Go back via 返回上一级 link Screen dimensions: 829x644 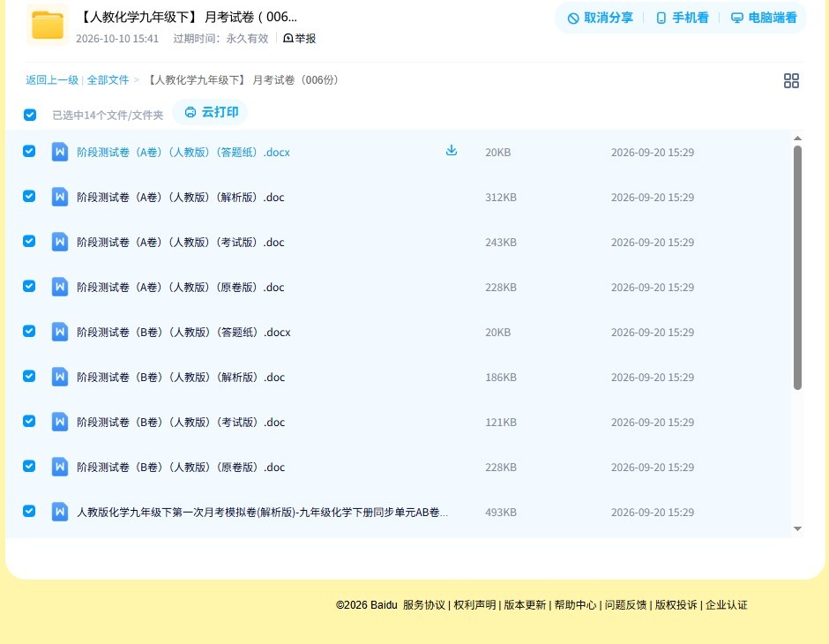click(x=52, y=80)
